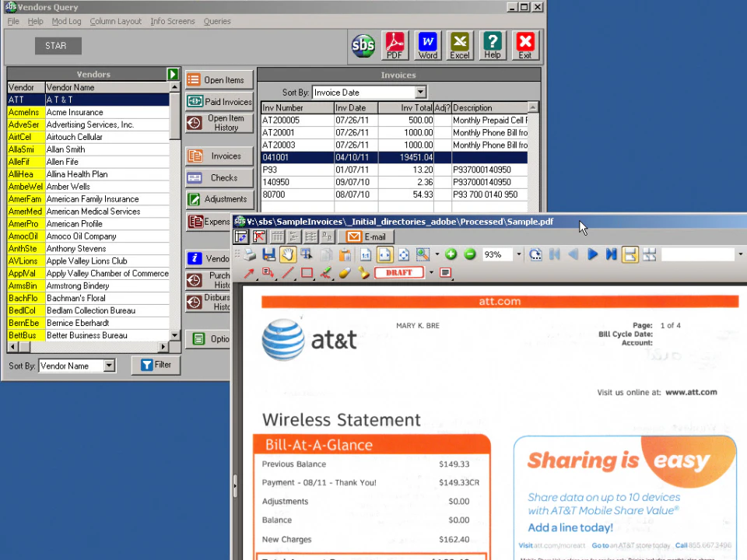Select the red line drawing tool
This screenshot has width=747, height=560.
coord(288,273)
